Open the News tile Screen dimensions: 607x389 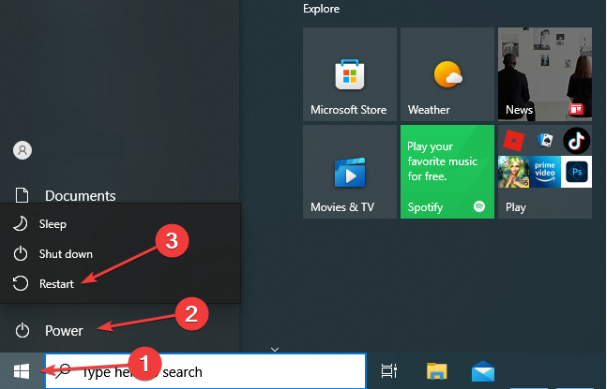545,74
